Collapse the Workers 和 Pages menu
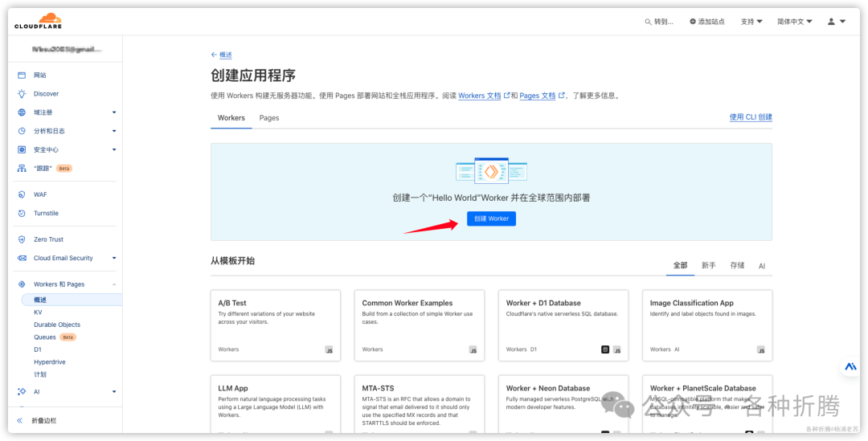The image size is (868, 441). (114, 284)
